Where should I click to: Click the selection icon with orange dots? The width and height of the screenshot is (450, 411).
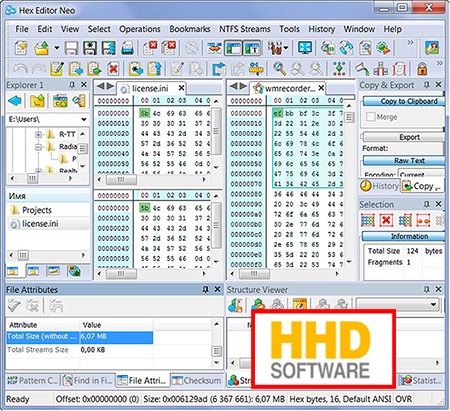[423, 220]
